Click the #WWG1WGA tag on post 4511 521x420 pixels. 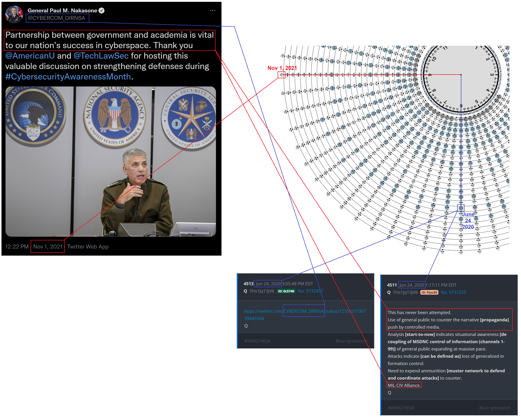(401, 408)
